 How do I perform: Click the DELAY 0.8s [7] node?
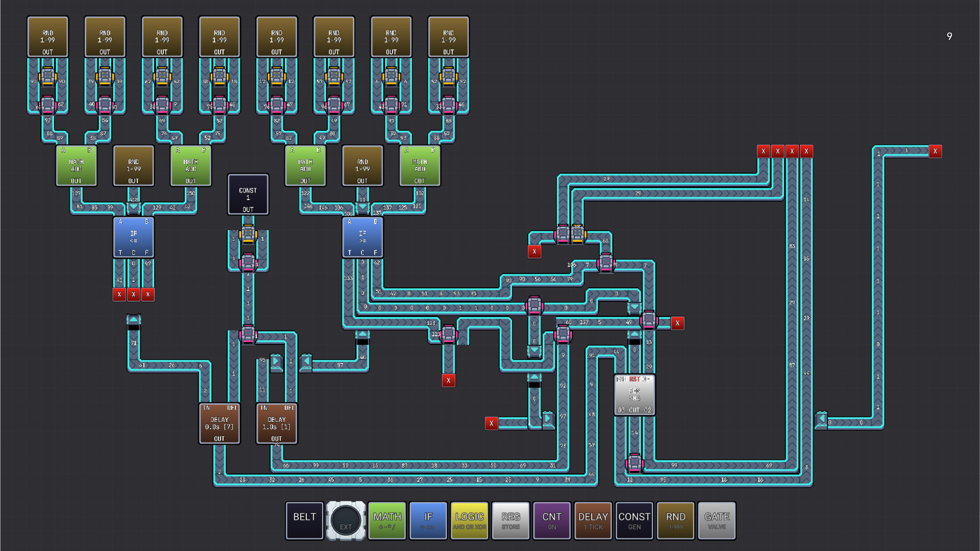pos(219,422)
